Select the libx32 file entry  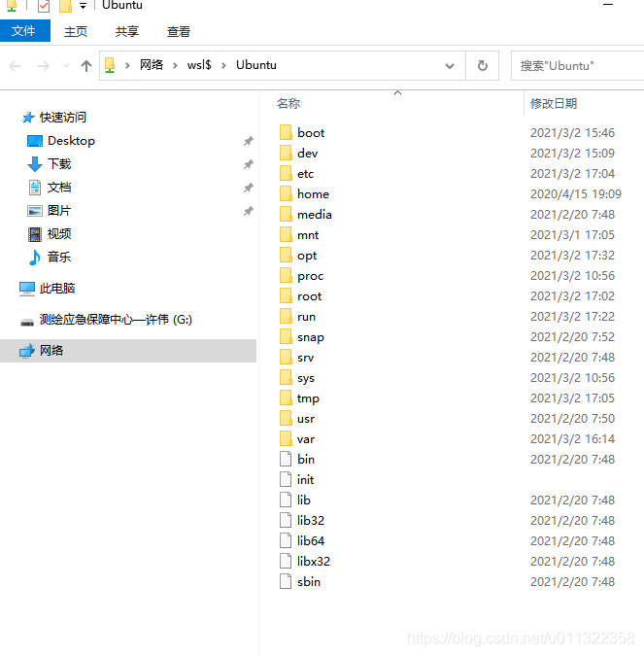coord(305,562)
